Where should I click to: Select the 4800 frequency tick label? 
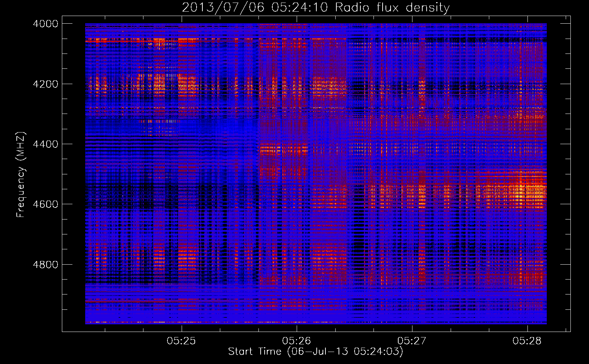pos(46,265)
